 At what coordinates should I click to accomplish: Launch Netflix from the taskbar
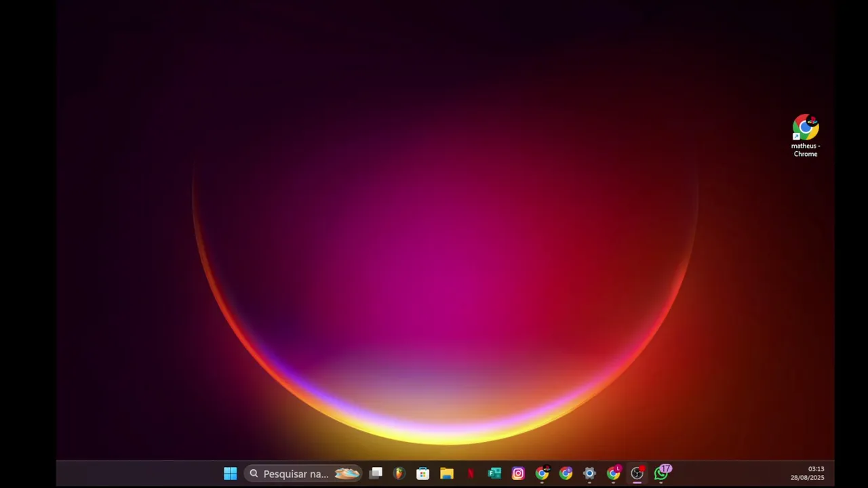tap(471, 474)
